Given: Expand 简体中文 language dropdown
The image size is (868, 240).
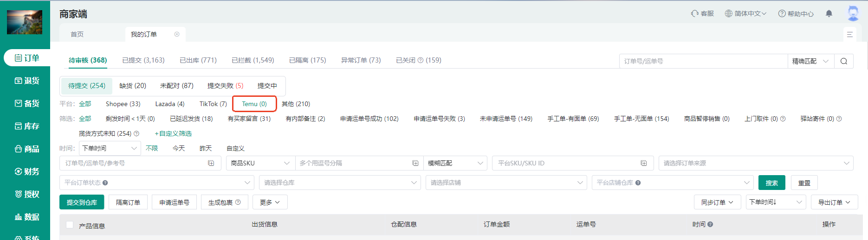Looking at the screenshot, I should pos(745,13).
